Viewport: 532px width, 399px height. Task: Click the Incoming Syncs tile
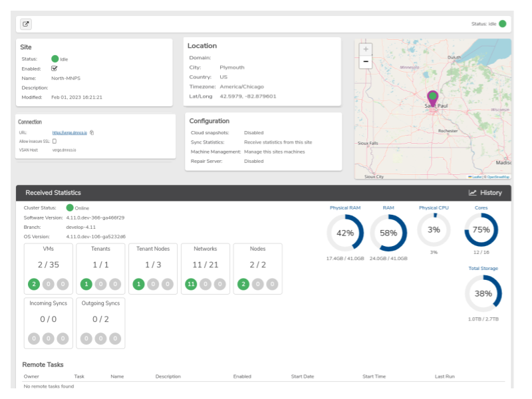48,323
